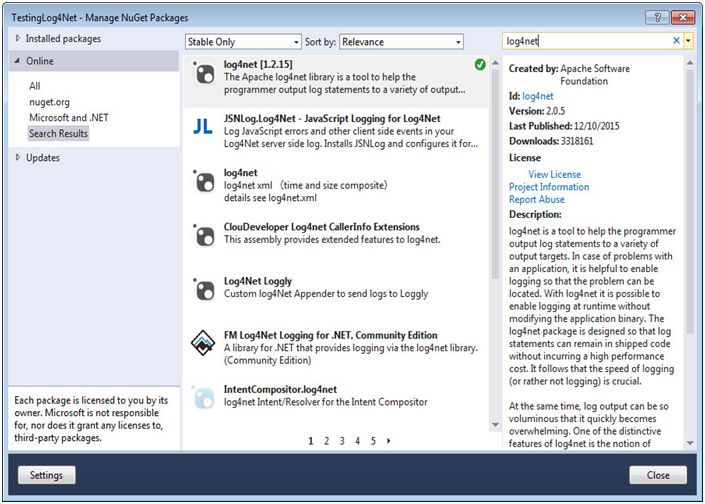Viewport: 705px width, 504px height.
Task: Click the package list scrollbar thumb
Action: point(495,174)
